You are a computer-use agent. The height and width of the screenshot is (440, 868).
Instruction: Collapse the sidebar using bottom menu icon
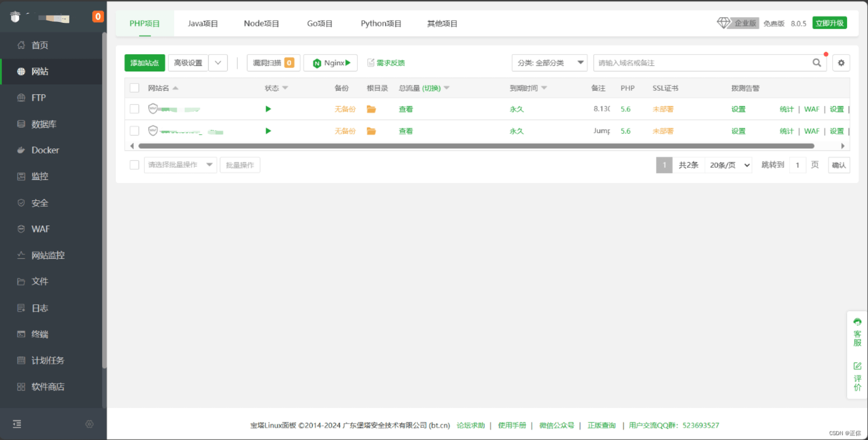(17, 424)
